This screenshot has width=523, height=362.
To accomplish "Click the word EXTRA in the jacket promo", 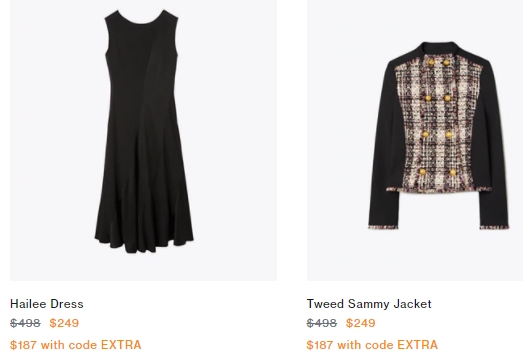I will 418,345.
